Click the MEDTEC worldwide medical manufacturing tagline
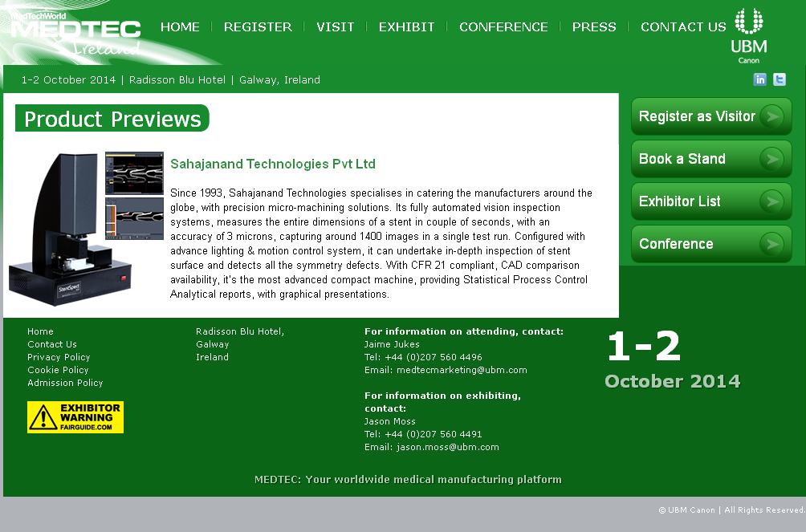This screenshot has height=532, width=806. click(x=408, y=480)
